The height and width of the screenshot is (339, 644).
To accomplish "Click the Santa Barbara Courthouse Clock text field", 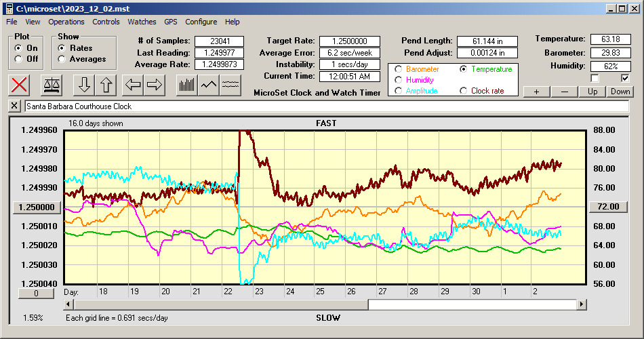I will pos(325,106).
